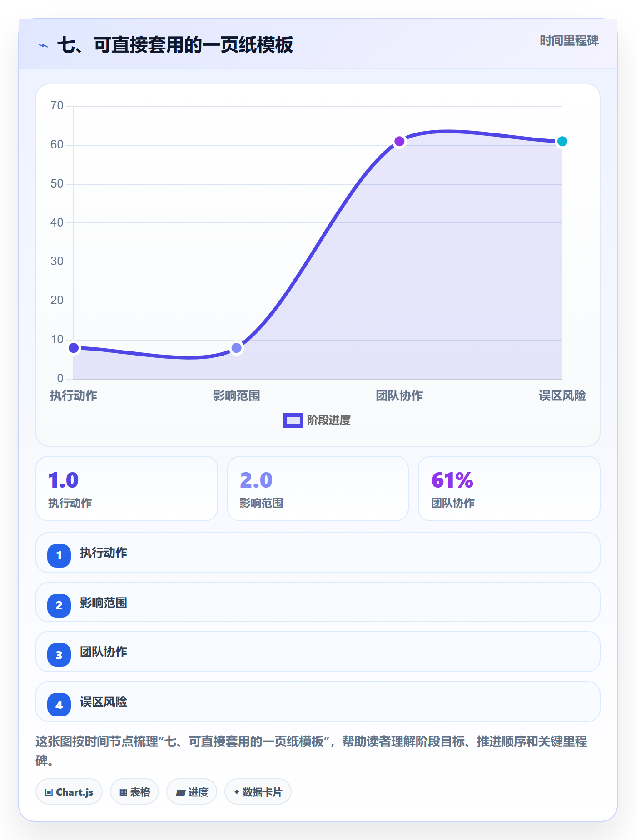Click the 2.0 value in the stat card

tap(256, 480)
